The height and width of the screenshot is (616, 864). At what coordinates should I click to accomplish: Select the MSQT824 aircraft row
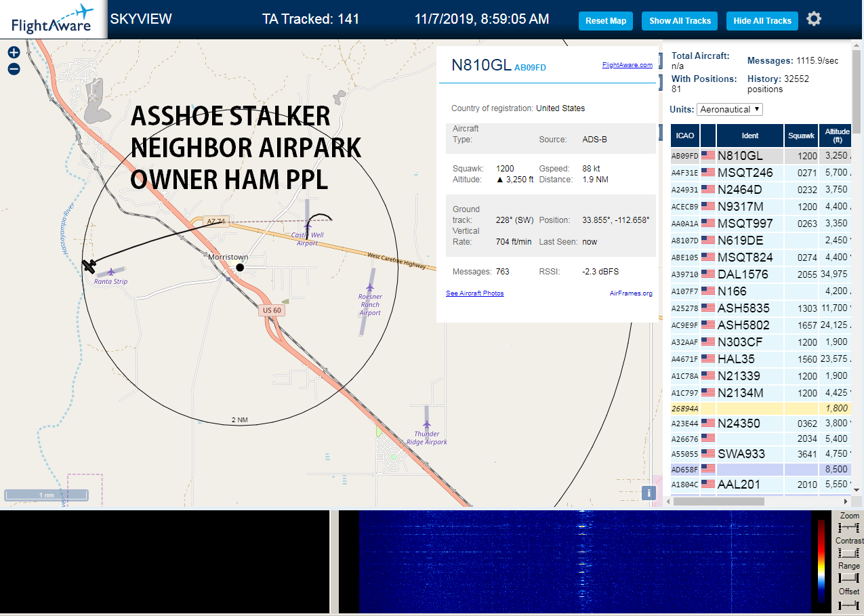761,257
